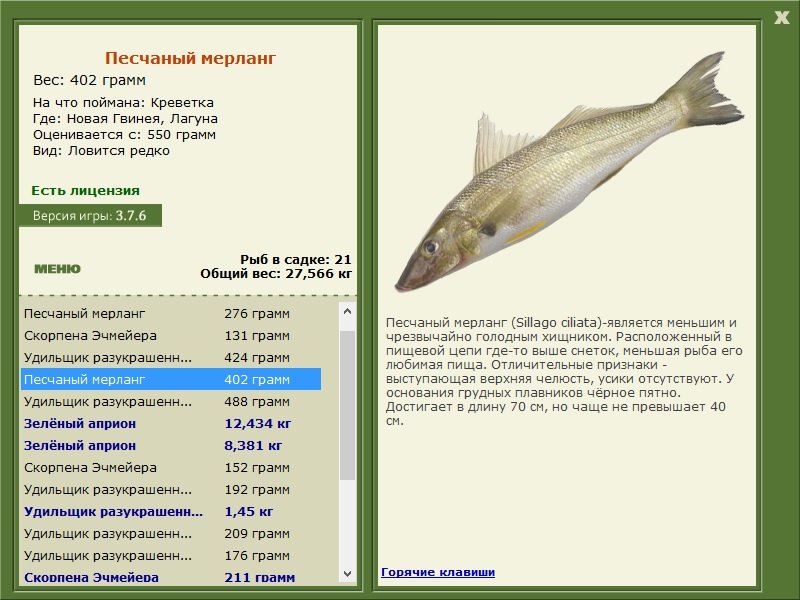This screenshot has width=800, height=600.
Task: Select bold Удильщик разукрашенн... 1,45 кг row
Action: click(x=171, y=511)
